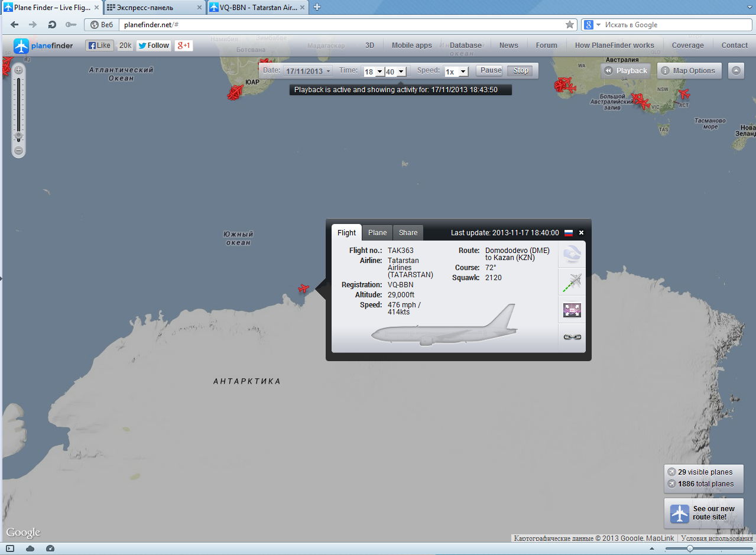Click the red plane near Antarctica's coast
Image resolution: width=756 pixels, height=555 pixels.
303,288
